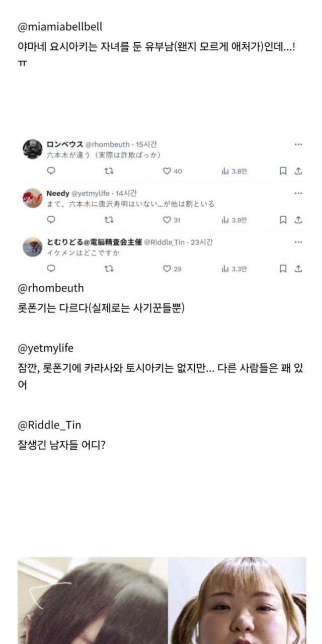
Task: Open more options for Needy tweet
Action: [298, 193]
